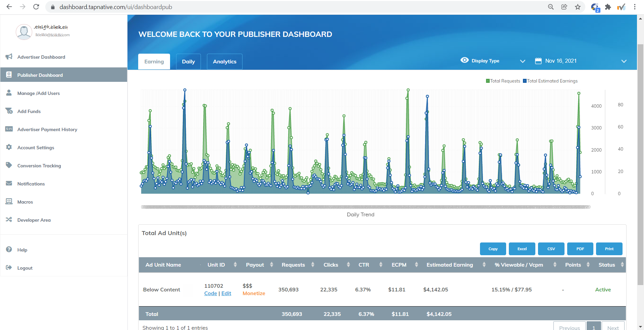This screenshot has height=330, width=644.
Task: Click the PDF export button
Action: tap(580, 249)
